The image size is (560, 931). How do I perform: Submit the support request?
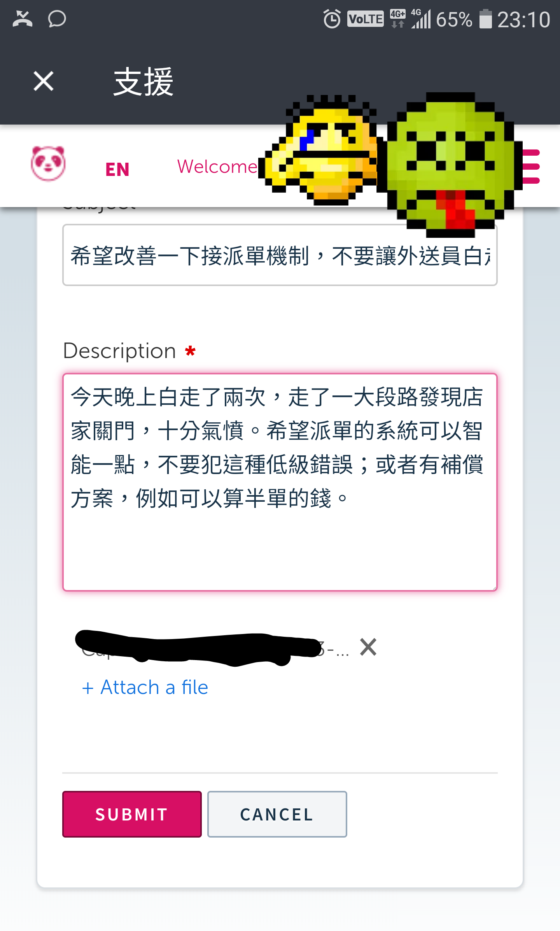point(132,814)
